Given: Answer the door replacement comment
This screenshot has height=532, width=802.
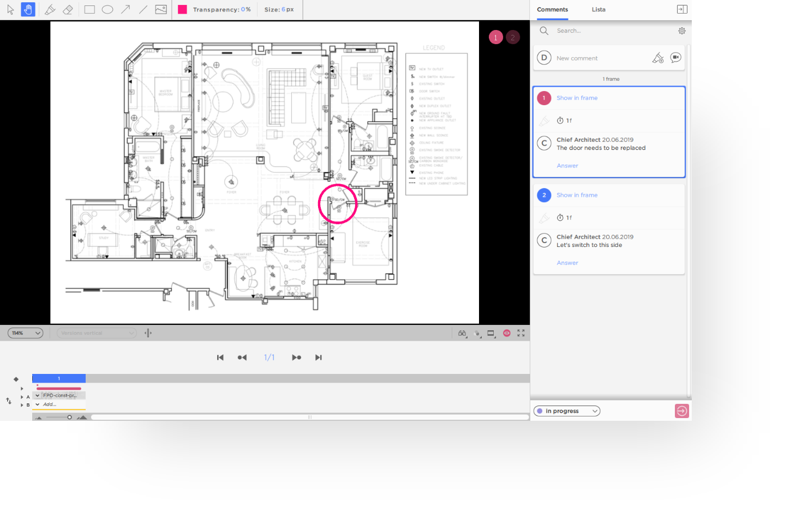Looking at the screenshot, I should pyautogui.click(x=567, y=166).
